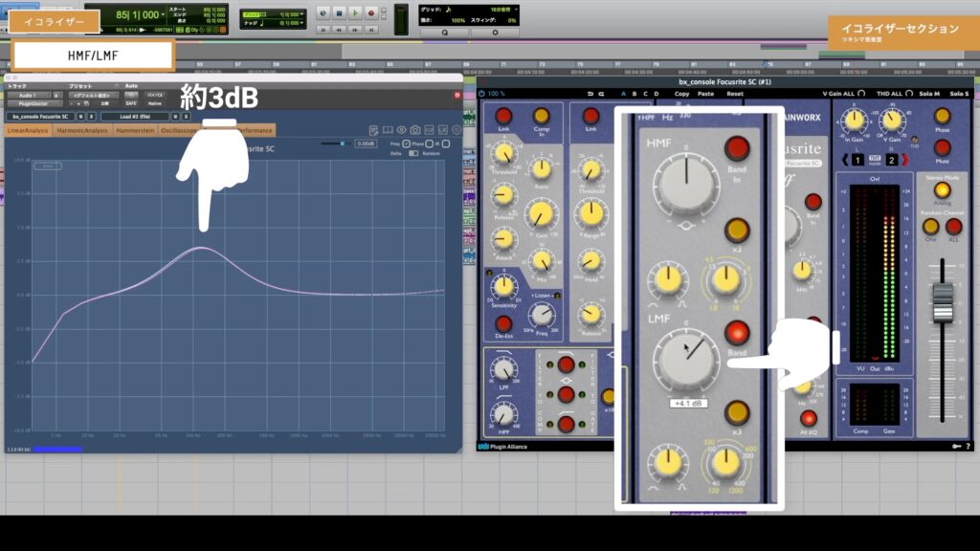Click the redo arrow in bx_console toolbar
980x551 pixels.
601,94
